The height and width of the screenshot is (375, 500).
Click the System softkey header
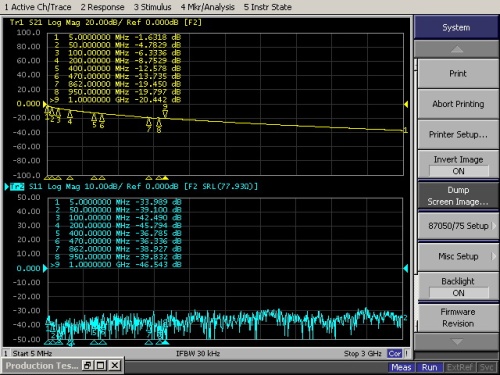[456, 27]
